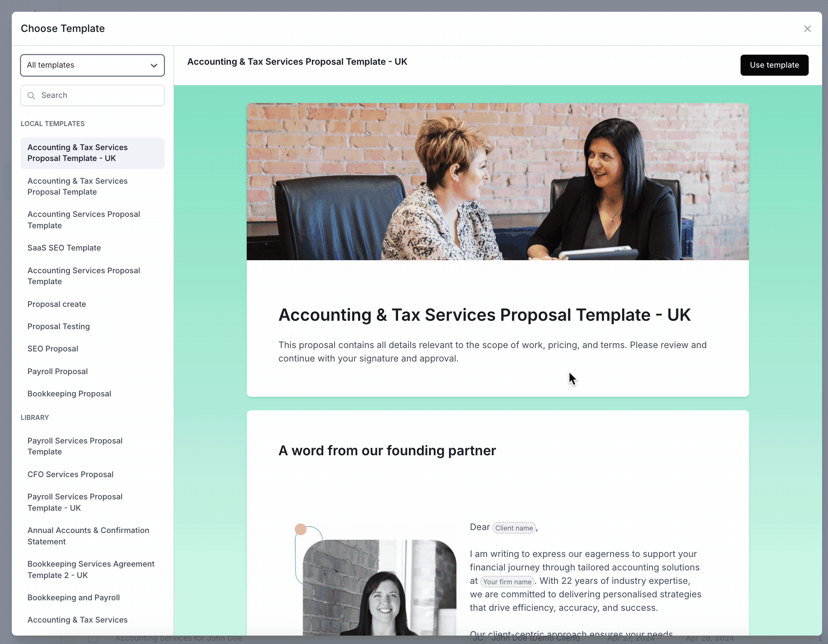Select the Accounting & Tax Services Proposal Template - UK
The width and height of the screenshot is (828, 644).
tap(92, 153)
